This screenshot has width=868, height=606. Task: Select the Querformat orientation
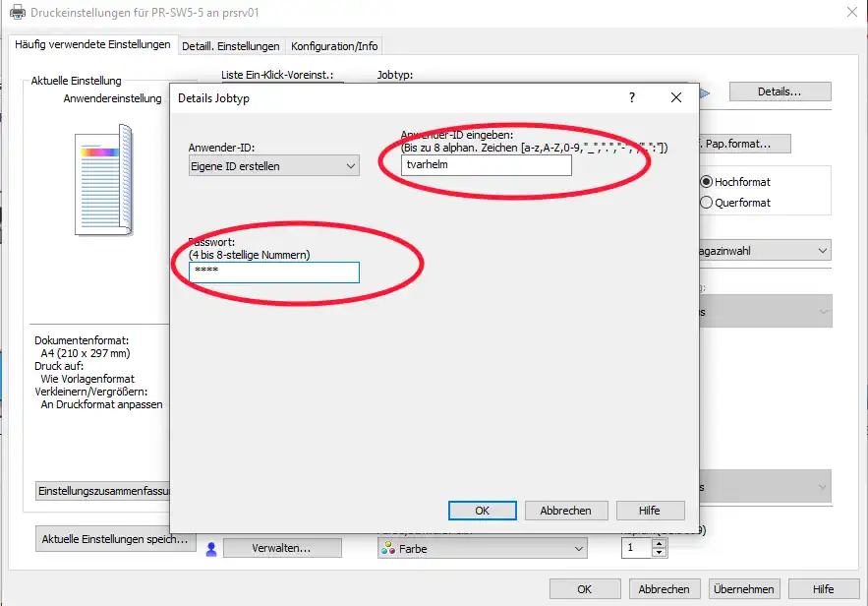706,203
